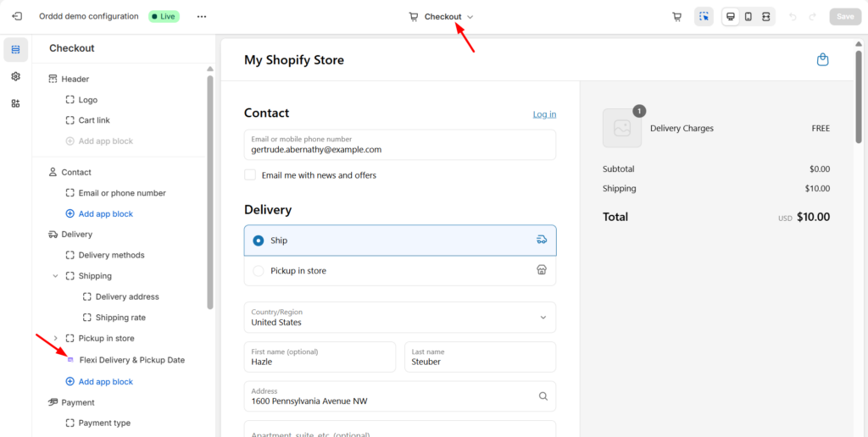Open the Sections panel icon in sidebar
Image resolution: width=868 pixels, height=437 pixels.
(15, 50)
